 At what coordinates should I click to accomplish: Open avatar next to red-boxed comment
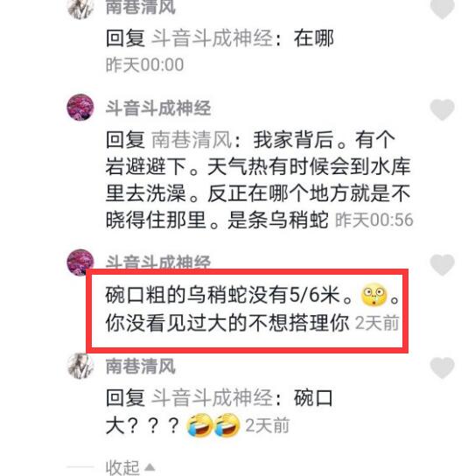[x=79, y=262]
